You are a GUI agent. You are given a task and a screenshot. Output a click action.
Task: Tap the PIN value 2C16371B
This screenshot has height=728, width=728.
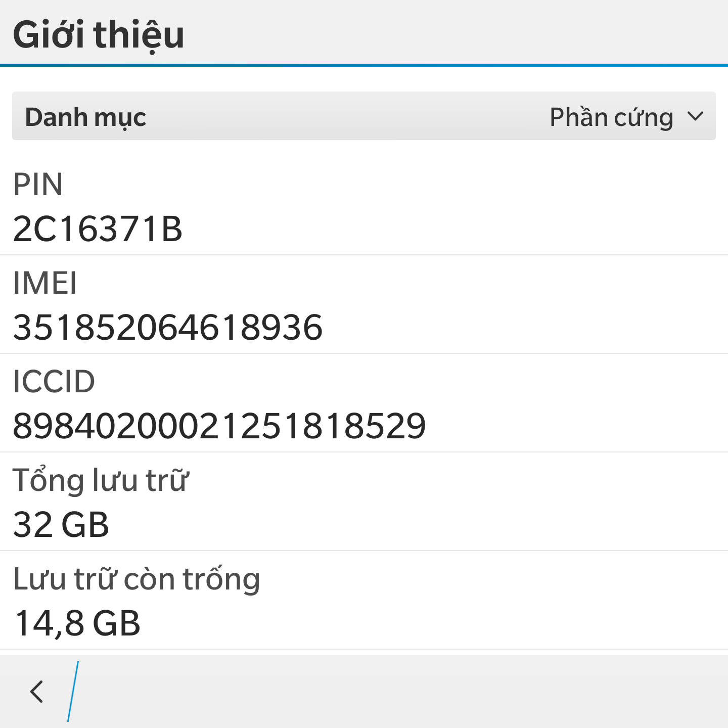[x=97, y=229]
